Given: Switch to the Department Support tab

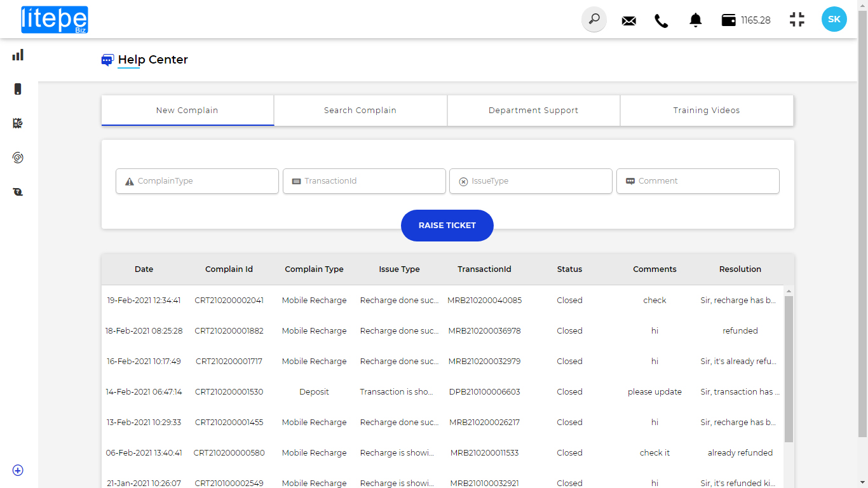Looking at the screenshot, I should point(533,111).
